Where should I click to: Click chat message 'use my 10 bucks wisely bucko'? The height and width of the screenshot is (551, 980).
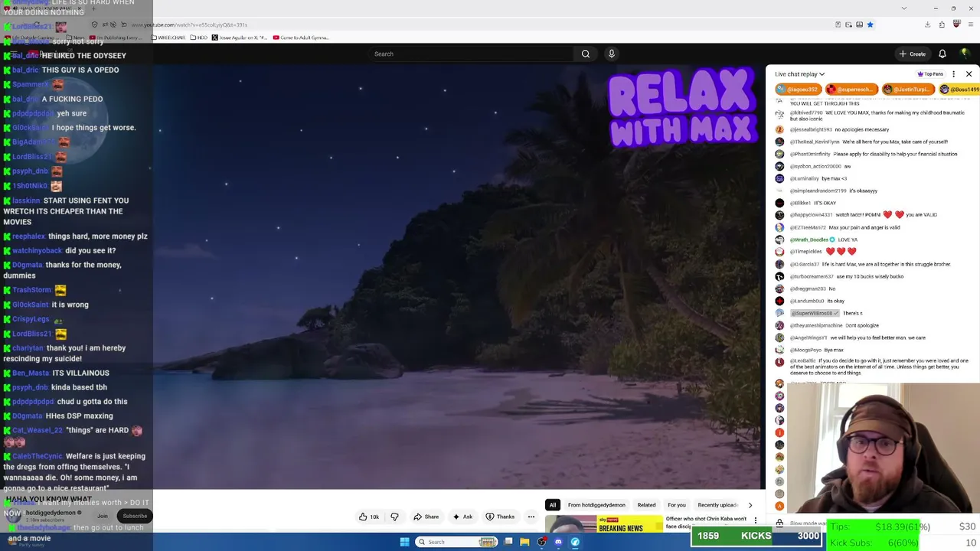coord(870,276)
